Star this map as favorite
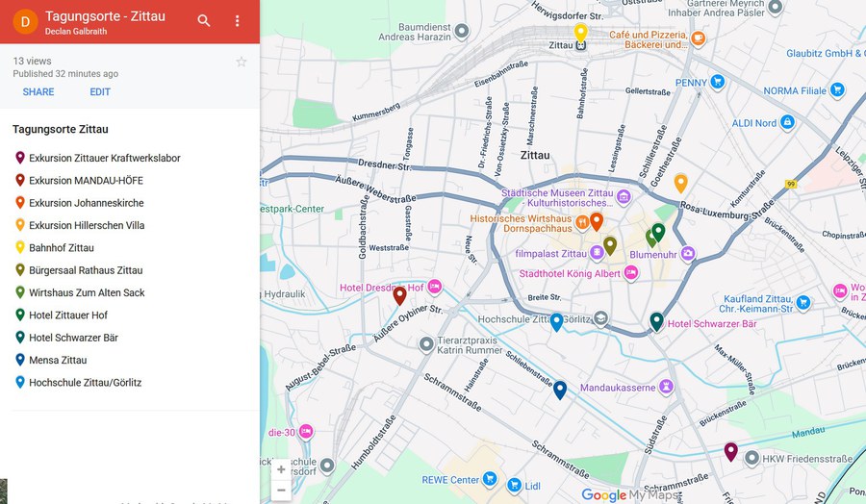Screen dimensions: 866x504 pos(242,62)
